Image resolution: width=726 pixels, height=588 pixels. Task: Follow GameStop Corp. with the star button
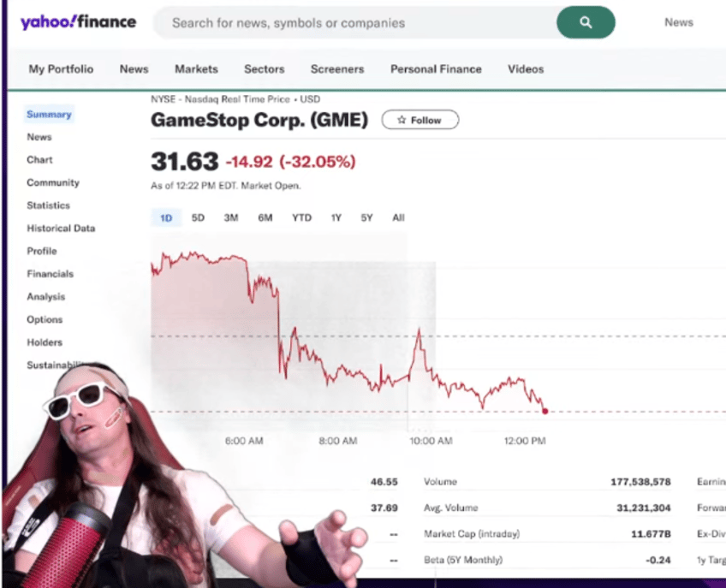420,120
